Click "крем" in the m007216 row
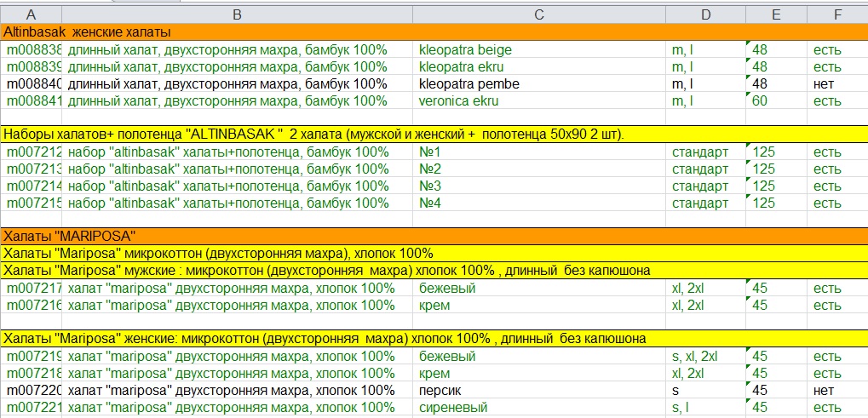This screenshot has height=418, width=868. tap(434, 306)
